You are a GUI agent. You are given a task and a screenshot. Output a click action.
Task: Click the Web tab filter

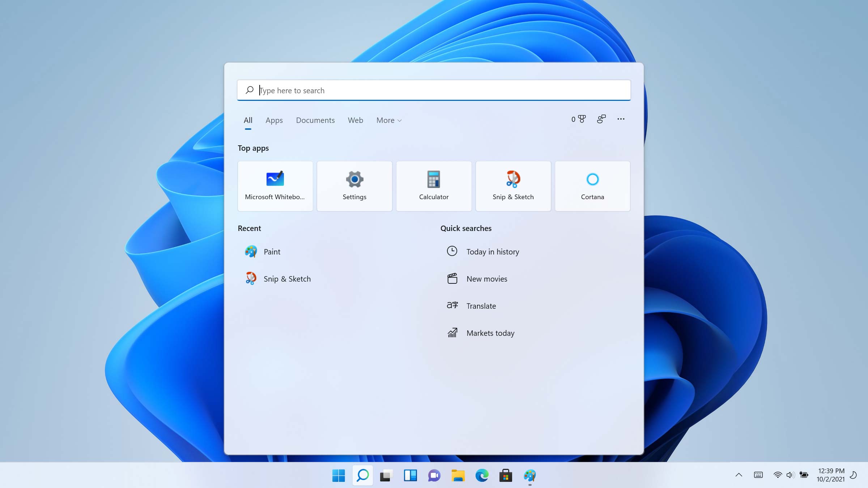[355, 120]
